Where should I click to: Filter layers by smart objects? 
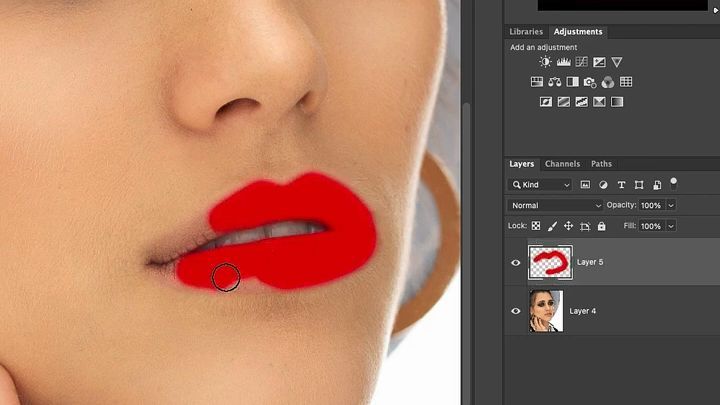[x=657, y=185]
